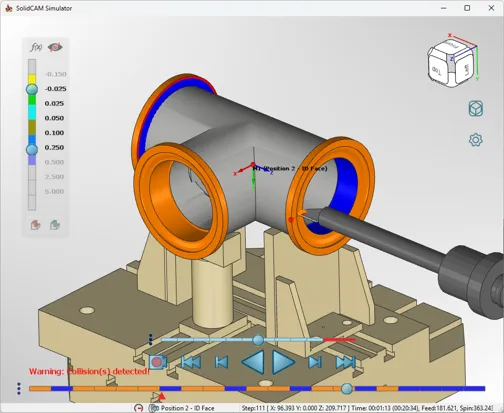Screen dimensions: 504x413
Task: Click the green excess material icon under the legend
Action: [55, 225]
